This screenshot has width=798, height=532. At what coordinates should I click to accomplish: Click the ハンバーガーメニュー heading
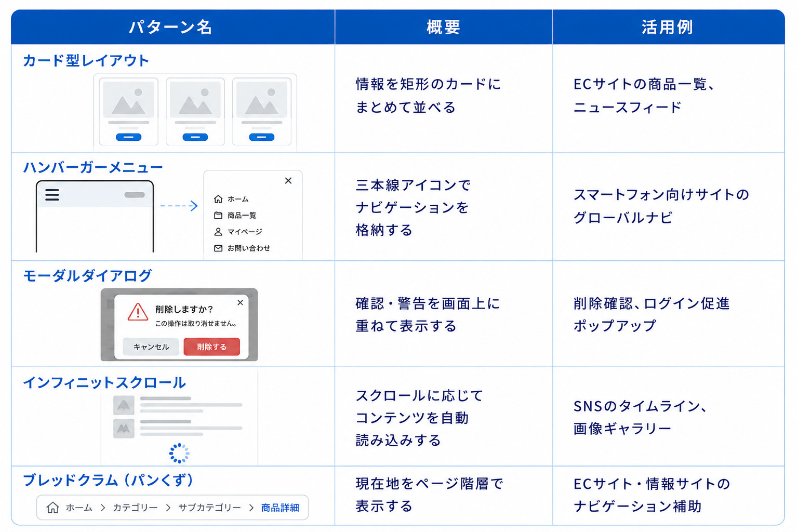93,167
